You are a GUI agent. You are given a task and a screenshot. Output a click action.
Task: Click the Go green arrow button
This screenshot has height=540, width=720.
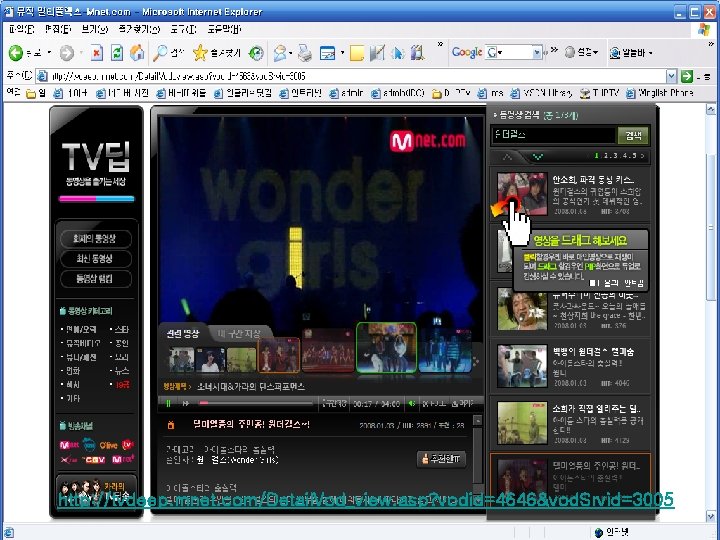click(x=686, y=76)
